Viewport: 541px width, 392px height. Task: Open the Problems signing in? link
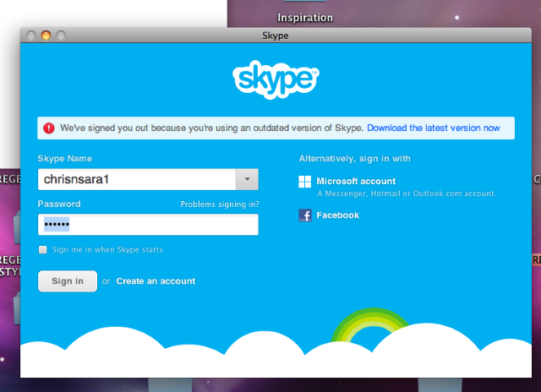[x=220, y=204]
